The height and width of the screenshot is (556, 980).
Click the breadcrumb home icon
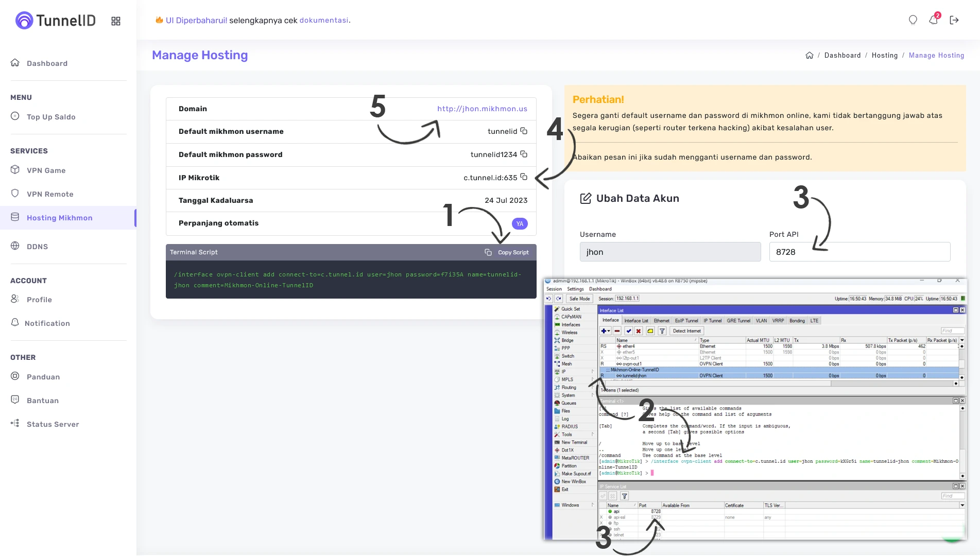click(x=810, y=56)
